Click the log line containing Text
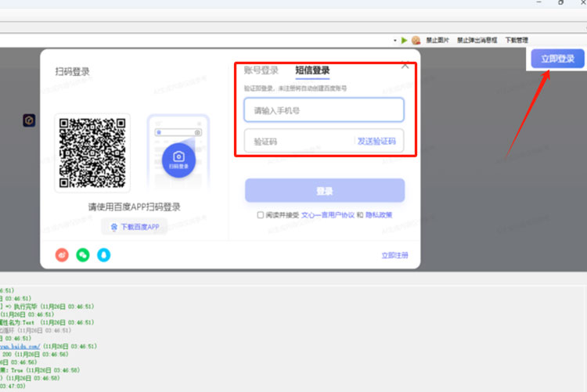This screenshot has height=392, width=587. (47, 322)
